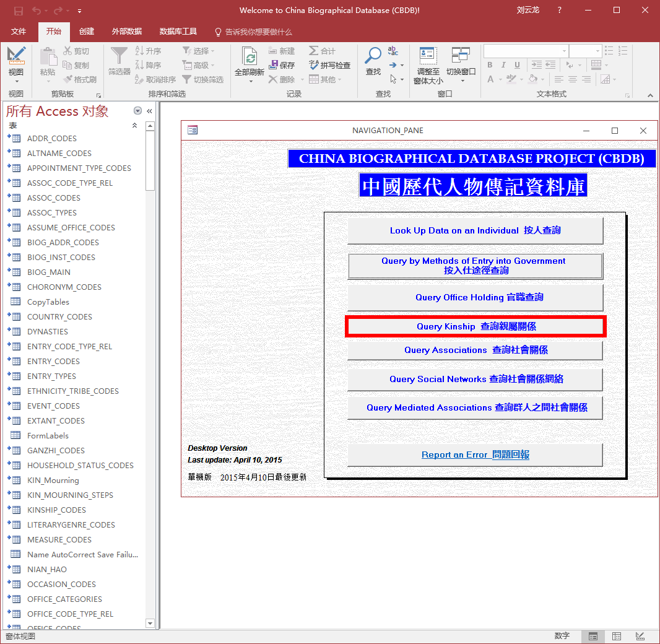This screenshot has height=644, width=660.
Task: Click Size to Fit Form (调整至窗体大小) icon
Action: 428,56
